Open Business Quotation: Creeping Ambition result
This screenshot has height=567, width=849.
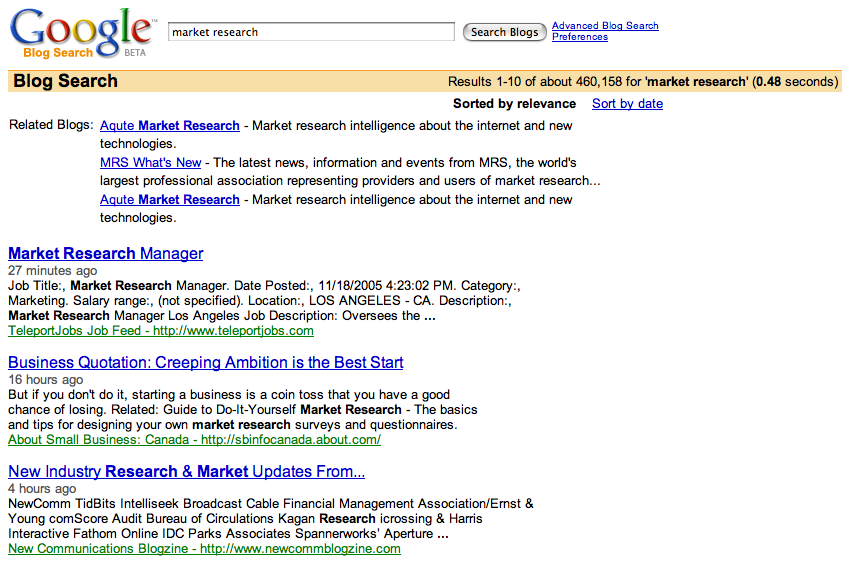206,362
